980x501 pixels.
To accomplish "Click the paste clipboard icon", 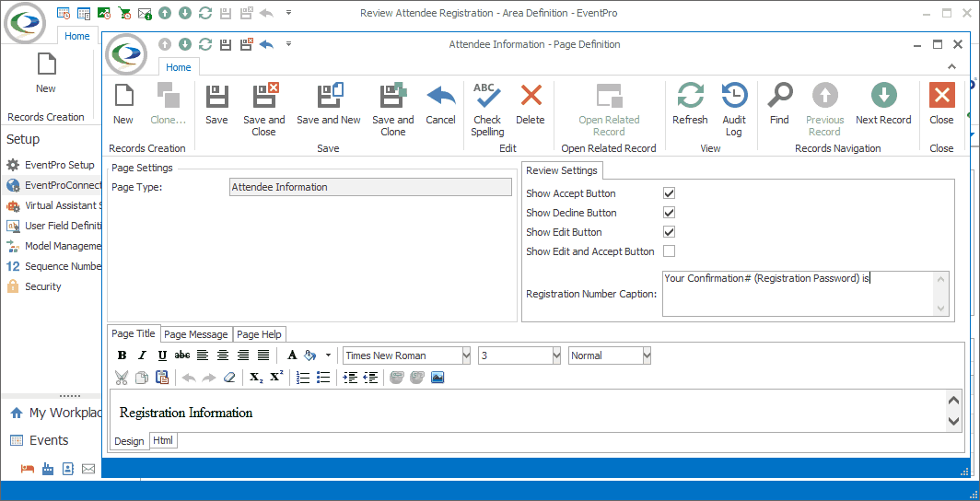I will point(162,378).
